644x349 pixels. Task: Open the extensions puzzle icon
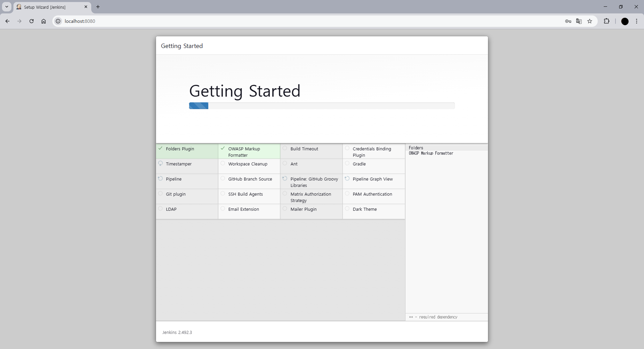click(607, 21)
